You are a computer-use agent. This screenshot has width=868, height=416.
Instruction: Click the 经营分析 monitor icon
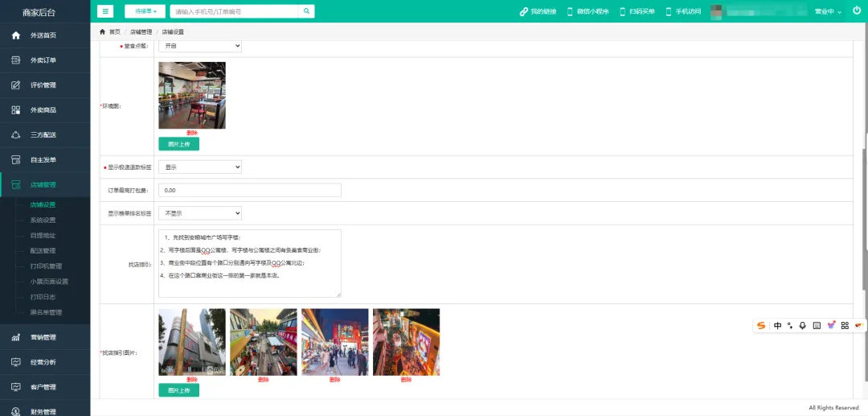pyautogui.click(x=16, y=362)
